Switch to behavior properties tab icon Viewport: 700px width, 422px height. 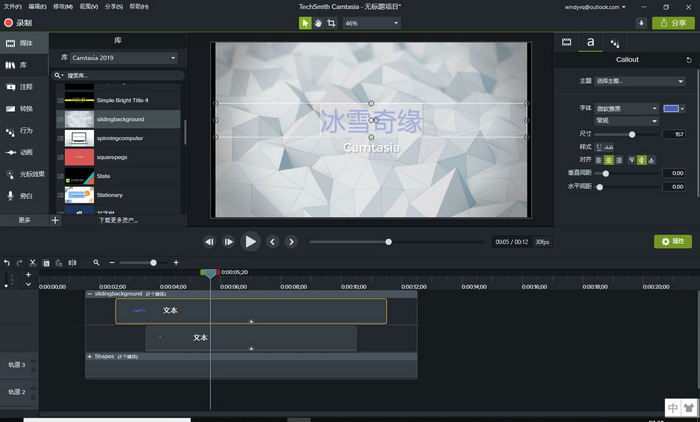point(615,43)
